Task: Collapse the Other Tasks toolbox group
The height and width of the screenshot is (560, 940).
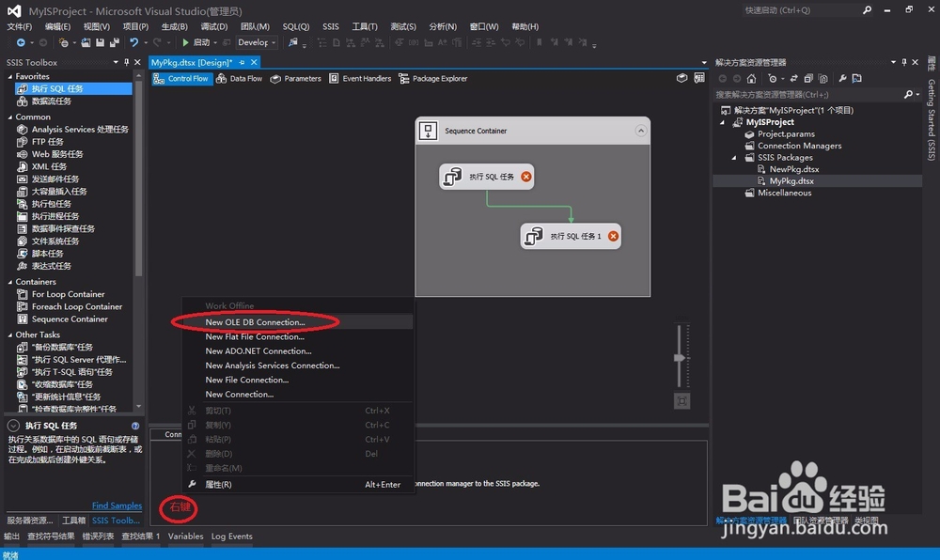Action: (x=10, y=334)
